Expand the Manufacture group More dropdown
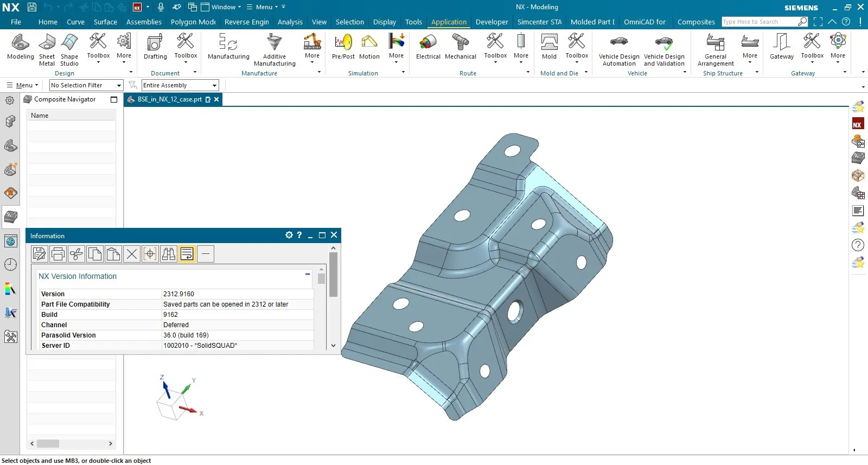868x465 pixels. (312, 48)
